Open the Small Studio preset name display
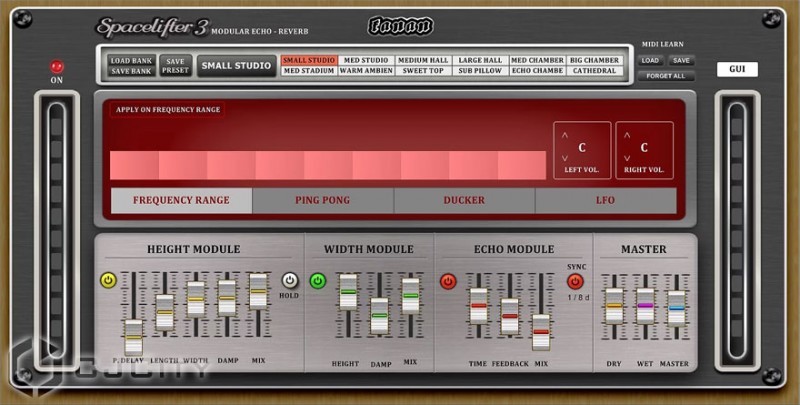The width and height of the screenshot is (800, 405). coord(236,66)
